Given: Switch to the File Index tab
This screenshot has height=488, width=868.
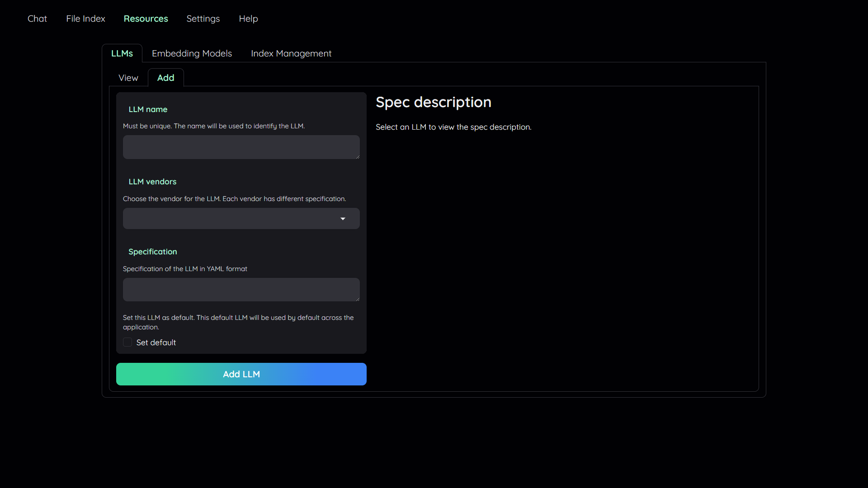Looking at the screenshot, I should pos(85,19).
